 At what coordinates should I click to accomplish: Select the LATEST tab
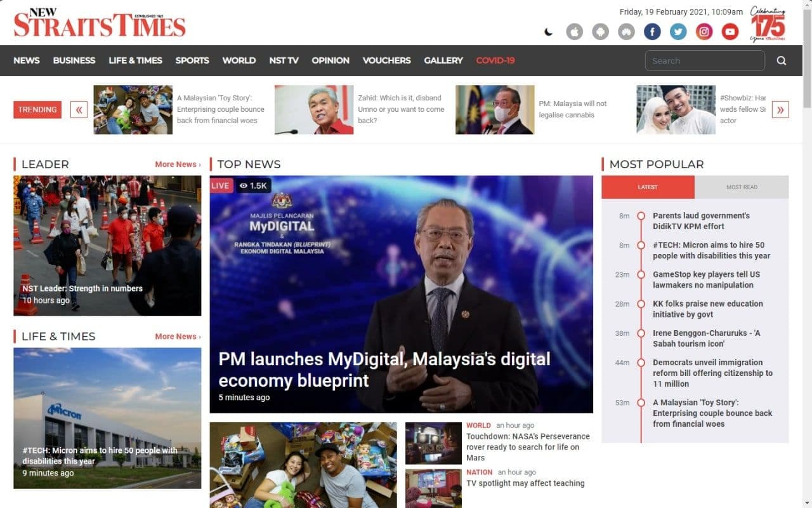(648, 187)
